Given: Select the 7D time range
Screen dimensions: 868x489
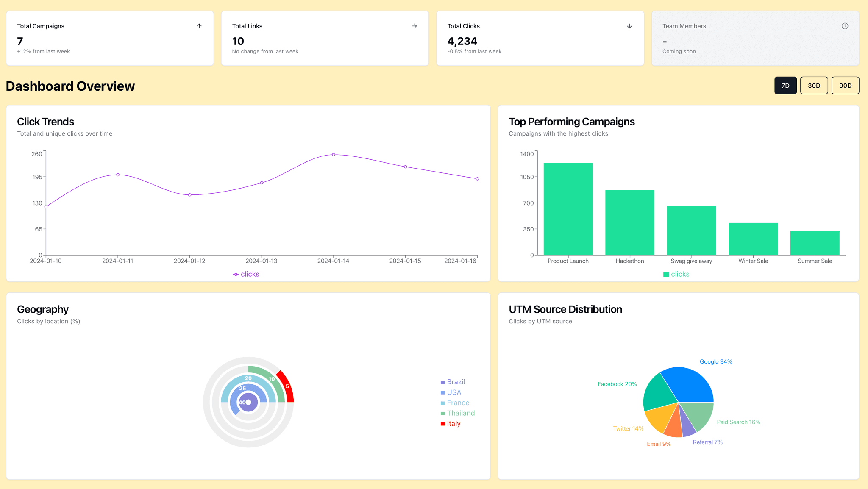Looking at the screenshot, I should pos(785,85).
